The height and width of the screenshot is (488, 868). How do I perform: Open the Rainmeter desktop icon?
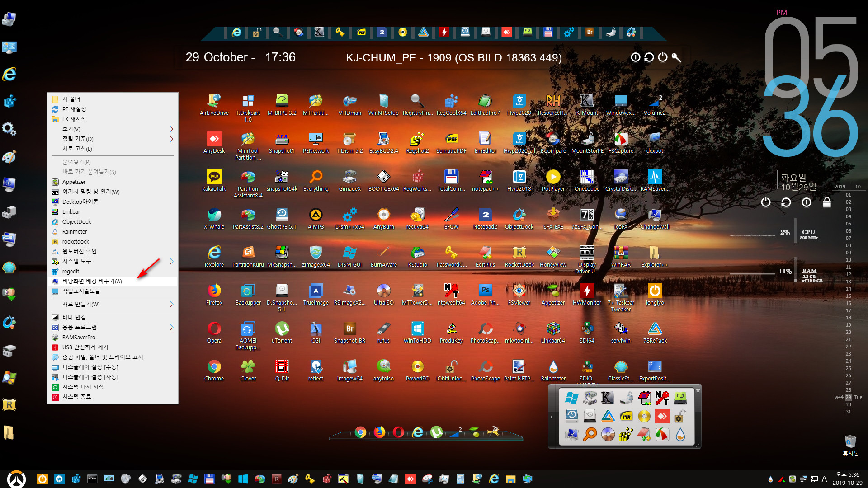[x=553, y=371]
